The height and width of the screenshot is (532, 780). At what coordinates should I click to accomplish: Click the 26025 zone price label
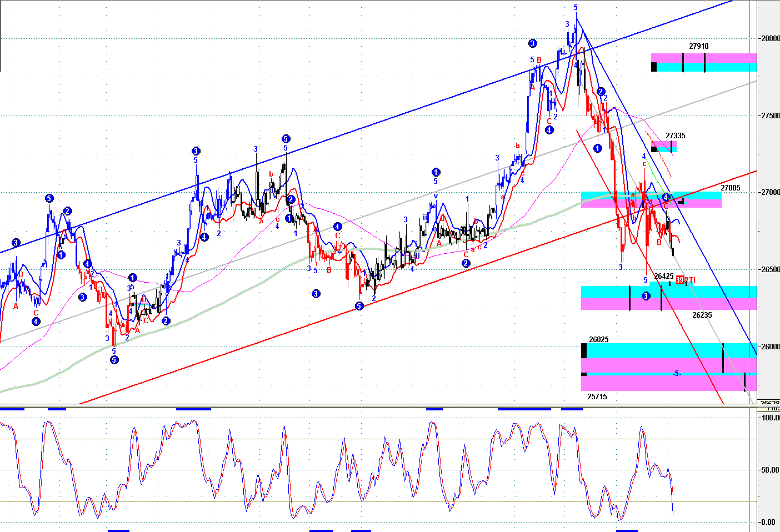coord(598,340)
